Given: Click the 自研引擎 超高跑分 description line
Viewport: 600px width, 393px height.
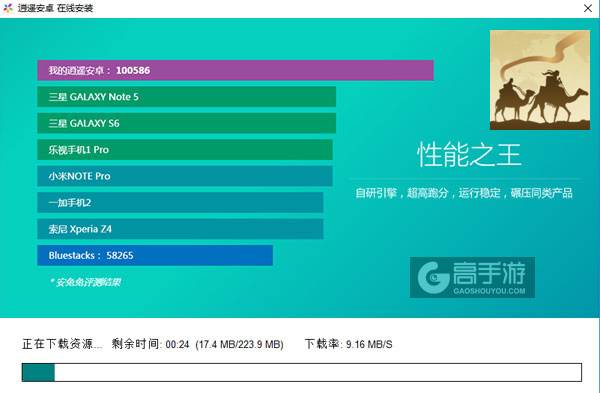Looking at the screenshot, I should pyautogui.click(x=464, y=193).
